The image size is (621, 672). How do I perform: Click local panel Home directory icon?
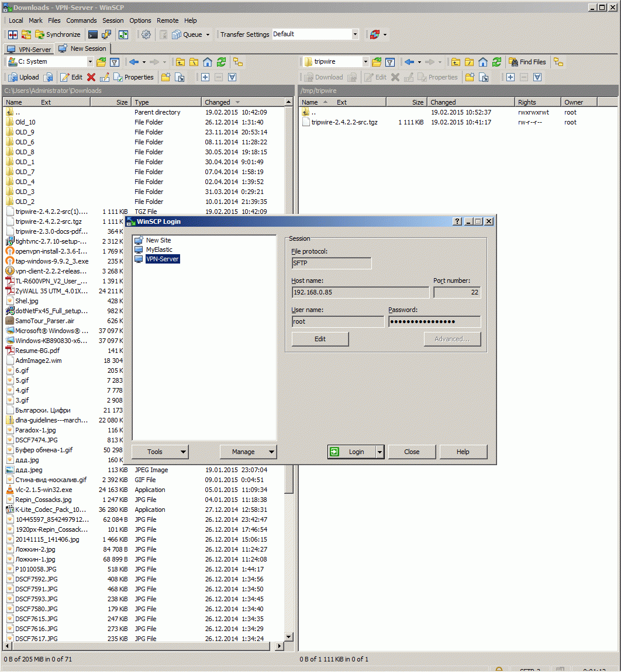click(x=208, y=62)
